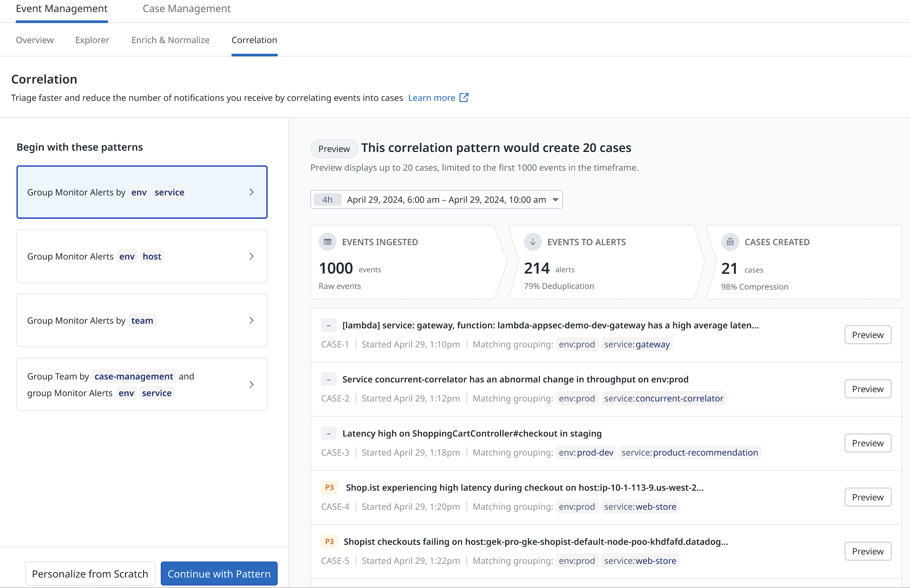910x588 pixels.
Task: Open the Learn more link
Action: tap(431, 97)
